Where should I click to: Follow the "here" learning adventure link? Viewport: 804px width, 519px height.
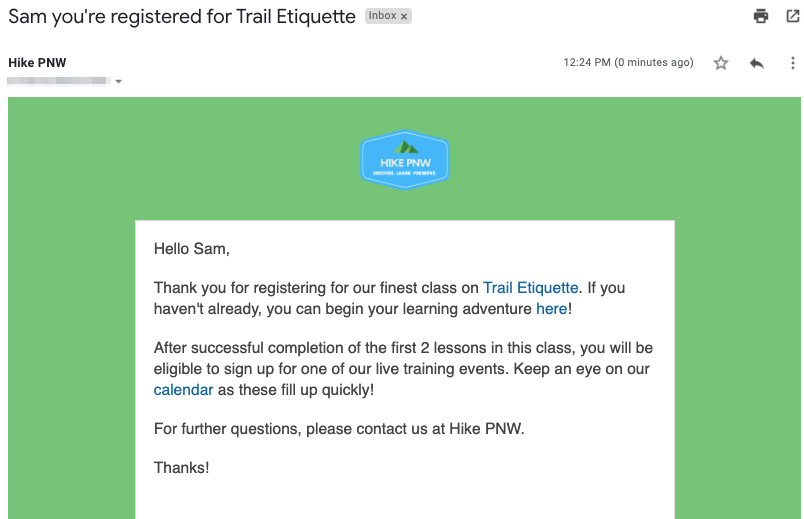click(551, 309)
